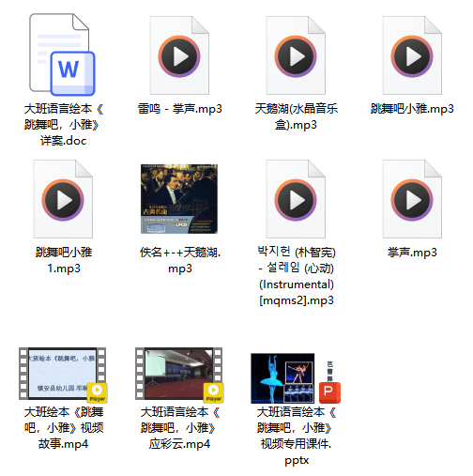Click file name 大班语言绘本《跳舞吧，小雅》详案.doc

tap(63, 125)
